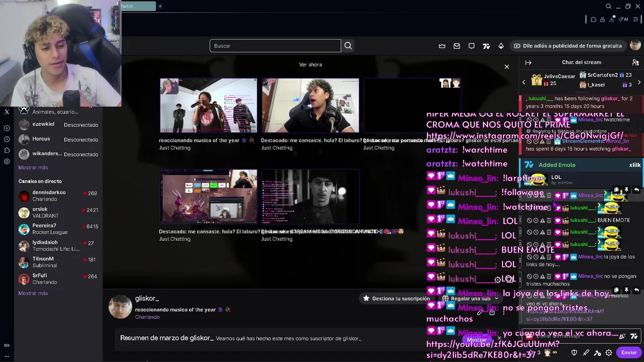Image resolution: width=644 pixels, height=362 pixels.
Task: Show previous gift leaderboard entries arrow
Action: click(524, 82)
